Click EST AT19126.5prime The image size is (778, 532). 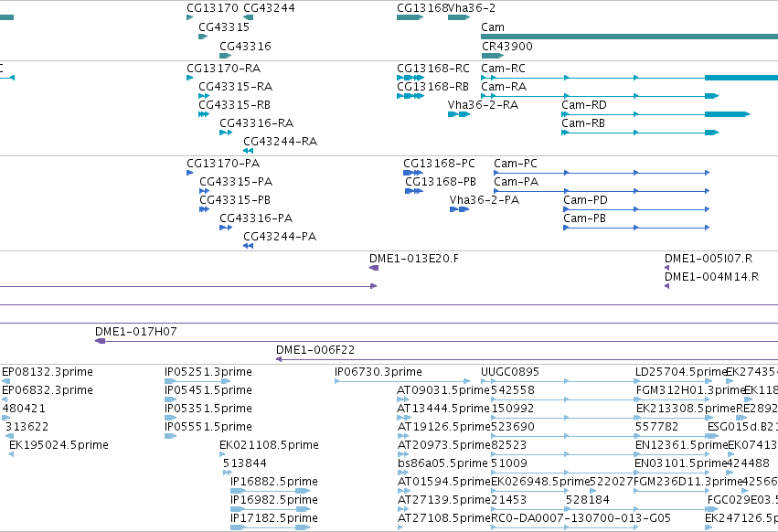tap(443, 427)
